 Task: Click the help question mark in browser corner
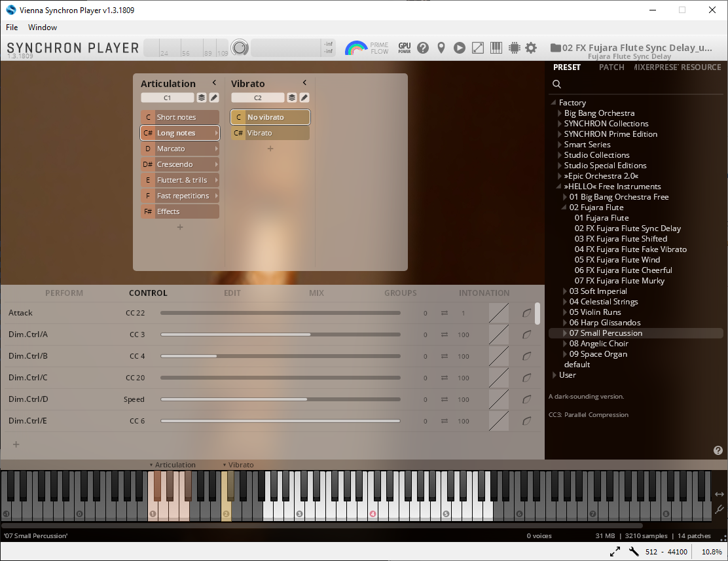tap(718, 450)
